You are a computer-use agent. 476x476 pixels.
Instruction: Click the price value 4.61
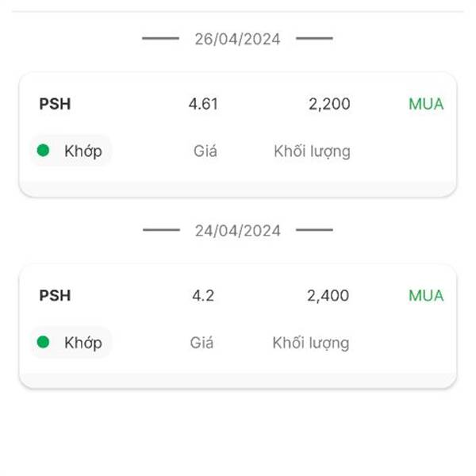coord(203,104)
